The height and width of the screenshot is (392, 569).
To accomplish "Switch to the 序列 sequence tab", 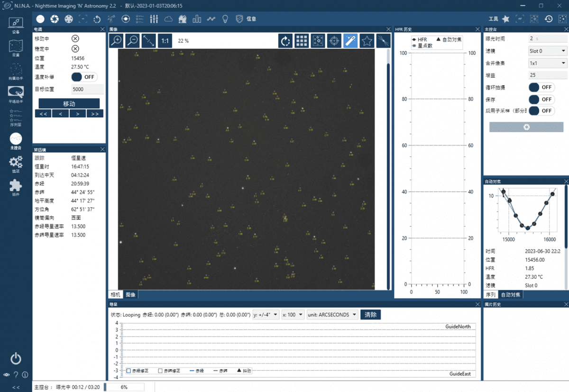I will coord(491,295).
